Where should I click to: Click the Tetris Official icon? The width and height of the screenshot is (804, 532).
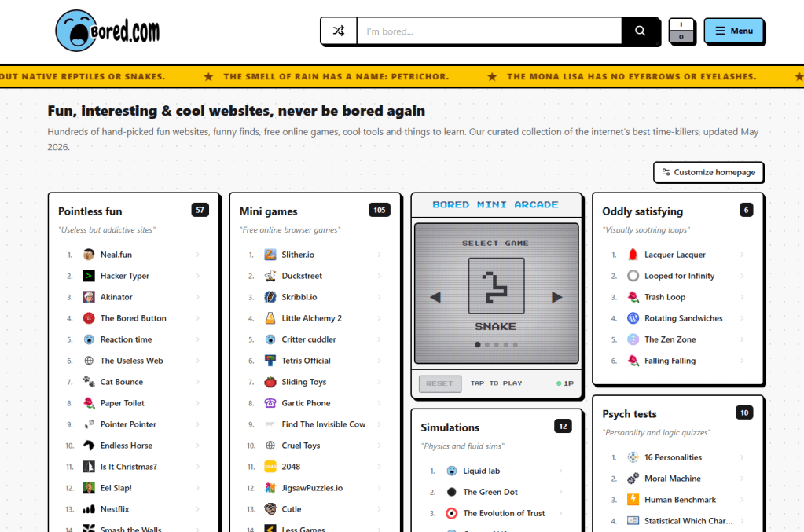coord(270,361)
